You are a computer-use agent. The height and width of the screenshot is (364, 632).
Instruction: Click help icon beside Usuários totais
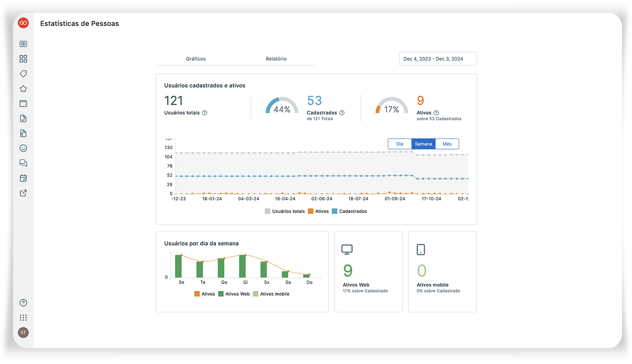click(204, 113)
